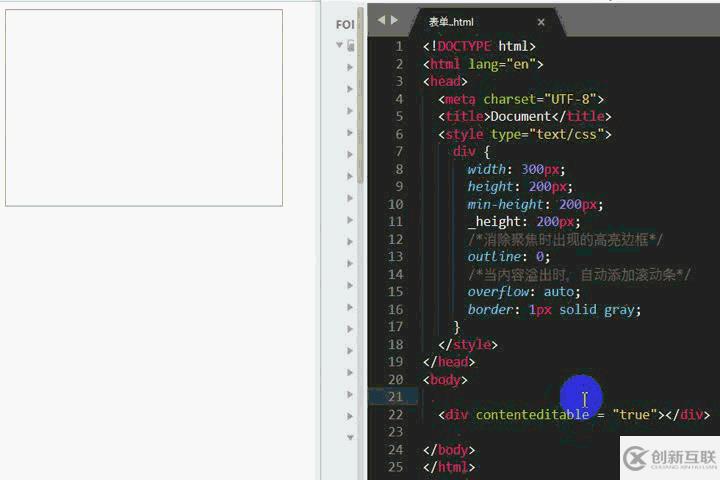Click line number 23 in the gutter

click(395, 432)
